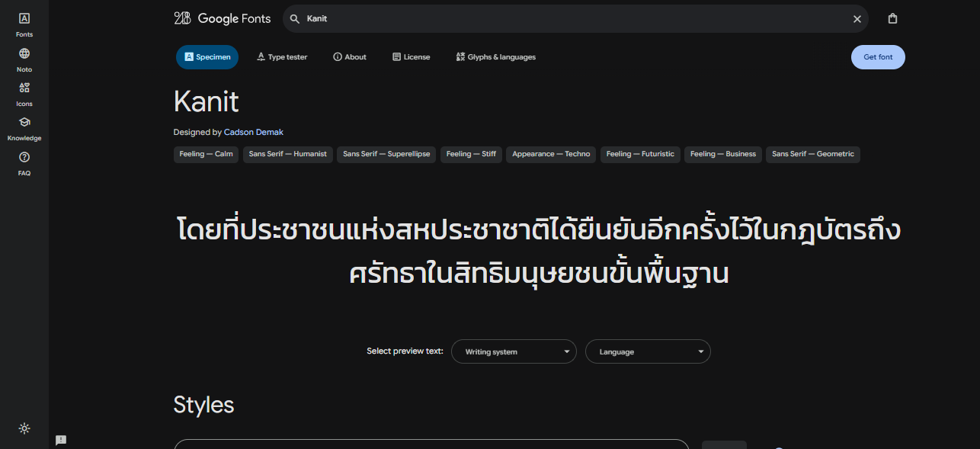Click the Feeling — Futuristic tag

pos(640,154)
